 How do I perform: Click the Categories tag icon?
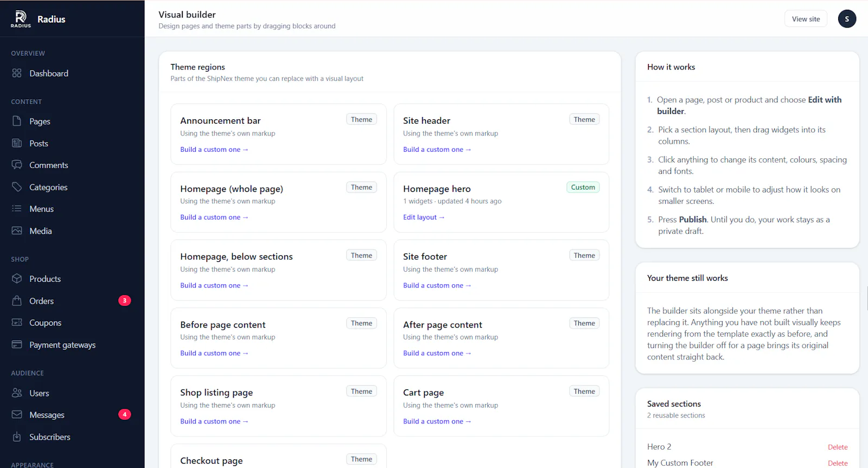(x=17, y=187)
